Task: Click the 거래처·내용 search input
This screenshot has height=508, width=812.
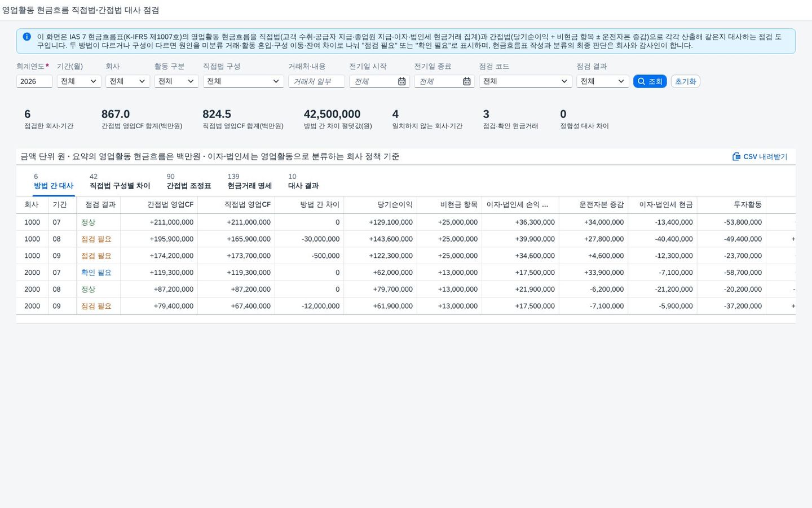Action: point(316,81)
